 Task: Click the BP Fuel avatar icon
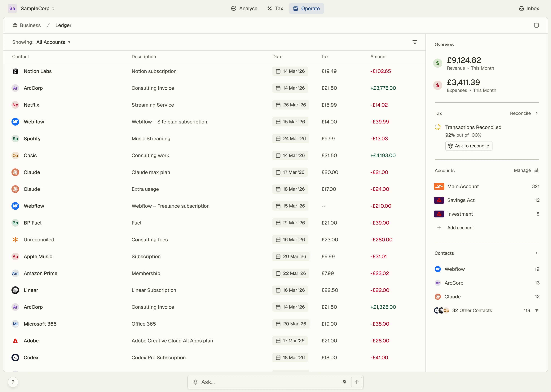click(x=15, y=223)
